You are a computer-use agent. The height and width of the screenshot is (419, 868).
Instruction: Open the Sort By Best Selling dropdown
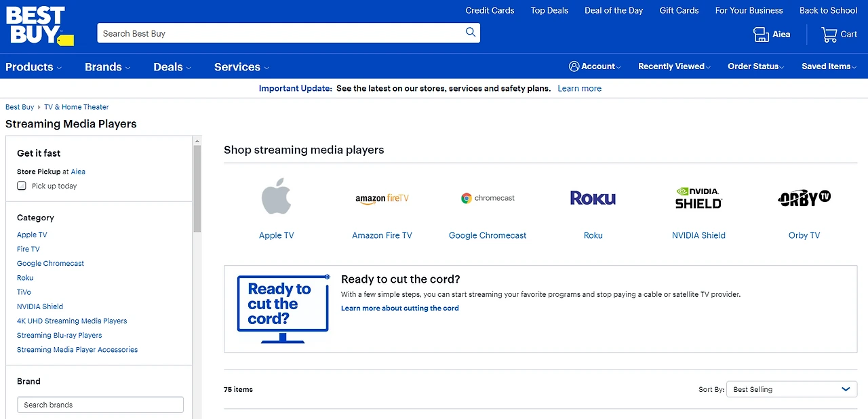(791, 389)
